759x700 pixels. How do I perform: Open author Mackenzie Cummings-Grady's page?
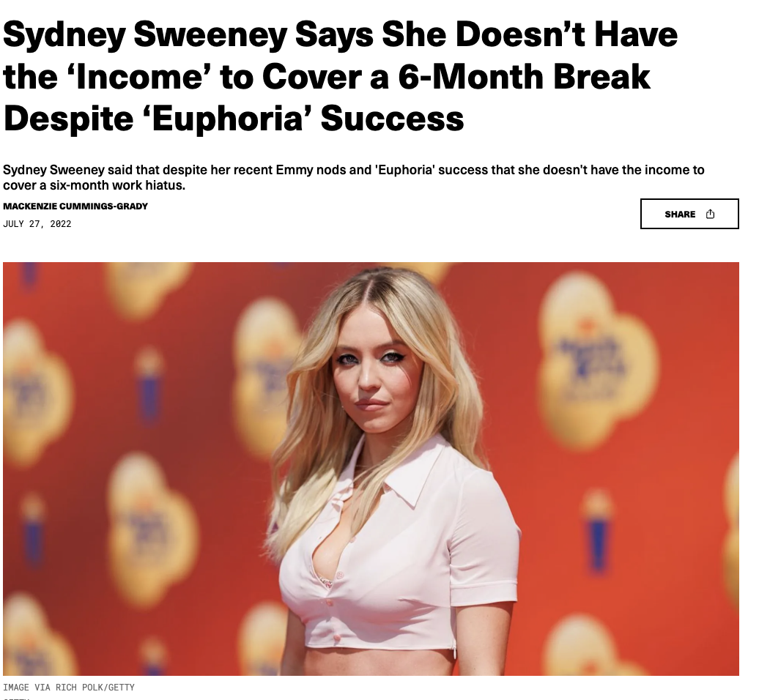pos(75,206)
